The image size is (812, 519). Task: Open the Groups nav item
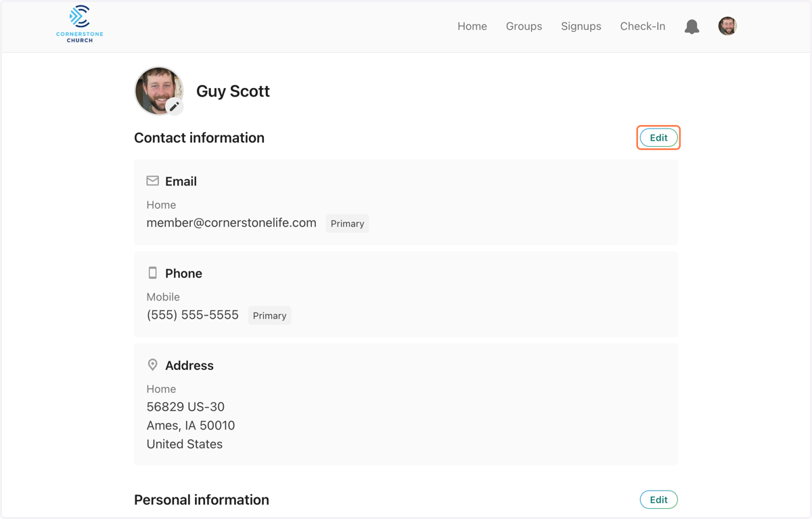(524, 26)
